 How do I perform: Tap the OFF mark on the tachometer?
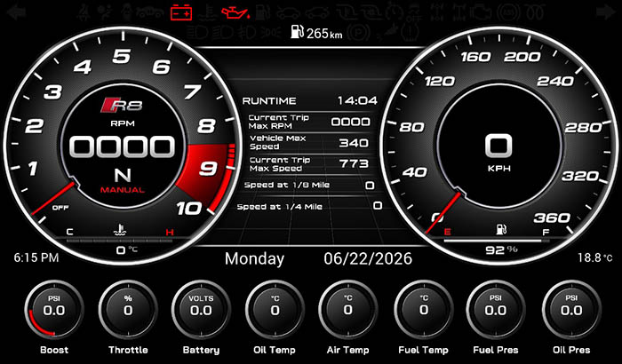coord(60,208)
